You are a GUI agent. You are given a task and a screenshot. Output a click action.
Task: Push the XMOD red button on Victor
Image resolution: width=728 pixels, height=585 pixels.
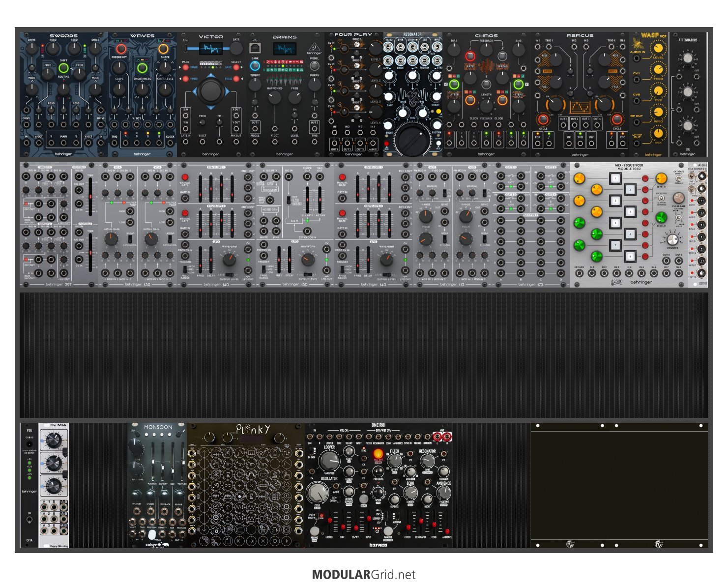click(186, 67)
